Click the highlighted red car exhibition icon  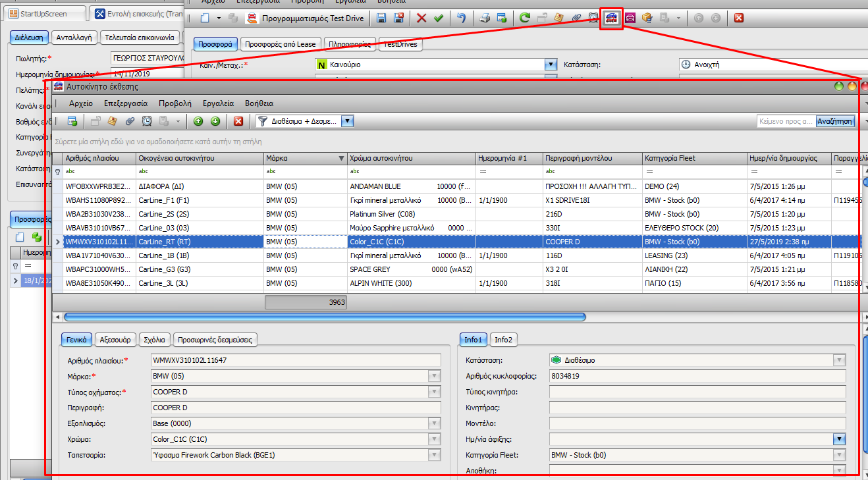[612, 18]
